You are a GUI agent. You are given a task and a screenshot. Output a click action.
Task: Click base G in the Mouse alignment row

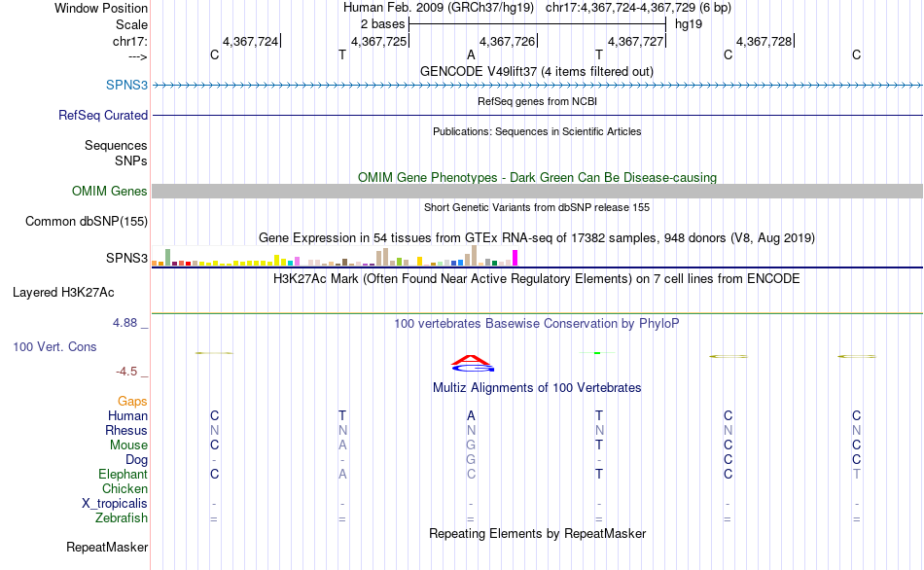(x=471, y=445)
